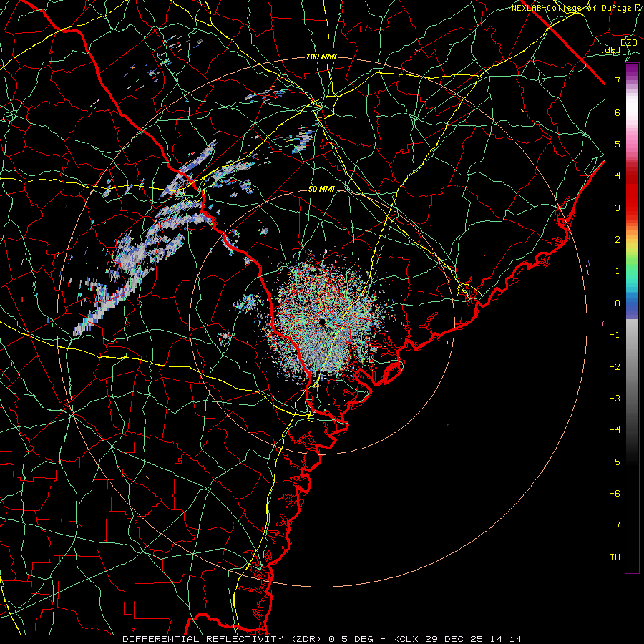Click the -6 value on the color scale
The width and height of the screenshot is (644, 644).
pos(615,494)
